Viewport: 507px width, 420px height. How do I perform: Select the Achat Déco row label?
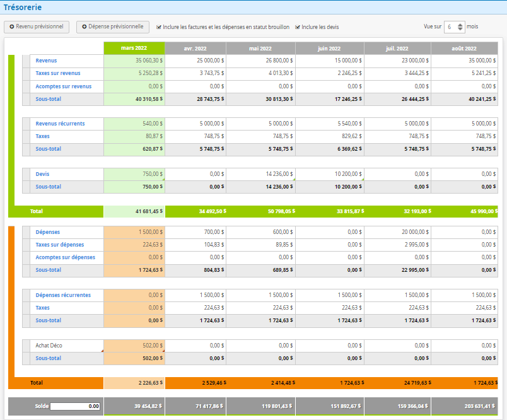coord(49,346)
